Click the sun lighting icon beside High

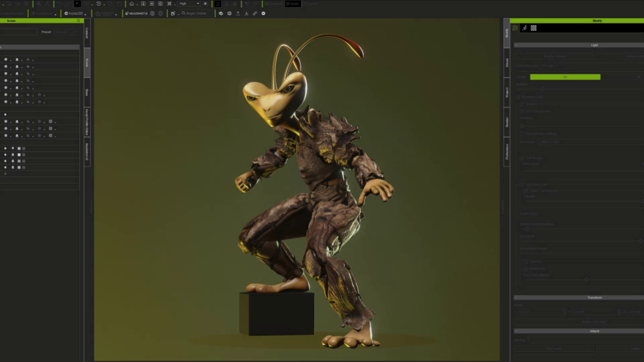coord(205,4)
